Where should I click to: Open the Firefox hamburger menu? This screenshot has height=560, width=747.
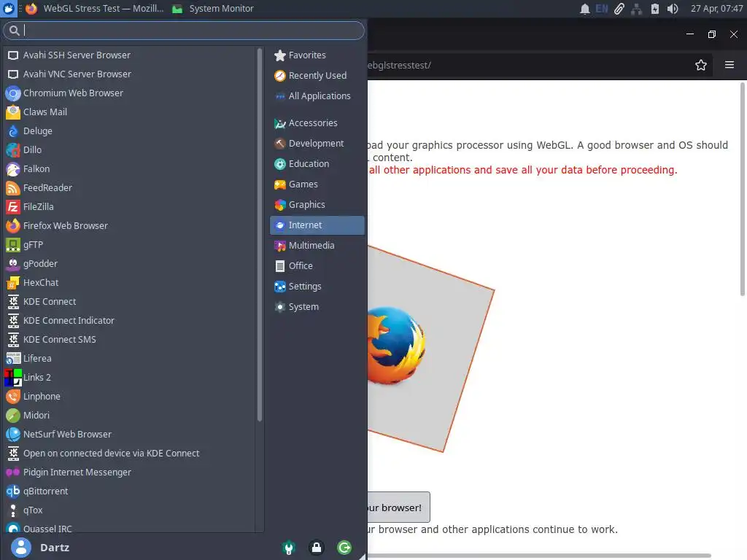729,65
